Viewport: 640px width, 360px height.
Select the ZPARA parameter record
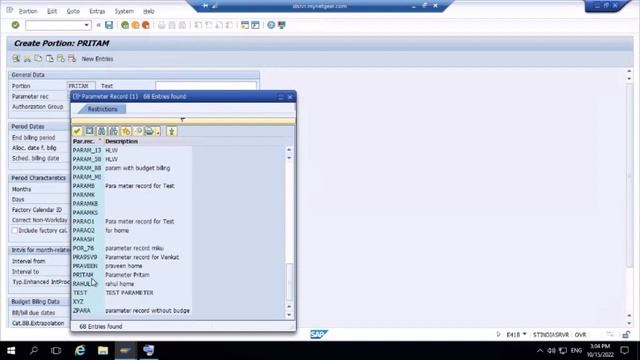(x=132, y=311)
